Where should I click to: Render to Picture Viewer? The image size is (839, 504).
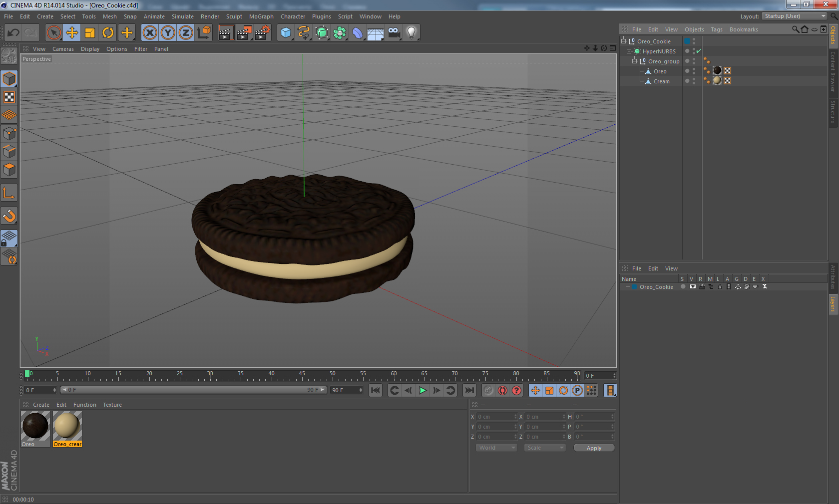(x=244, y=33)
